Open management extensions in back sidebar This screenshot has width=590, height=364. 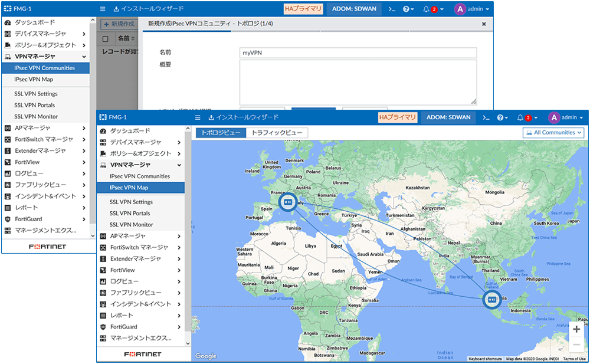click(45, 230)
